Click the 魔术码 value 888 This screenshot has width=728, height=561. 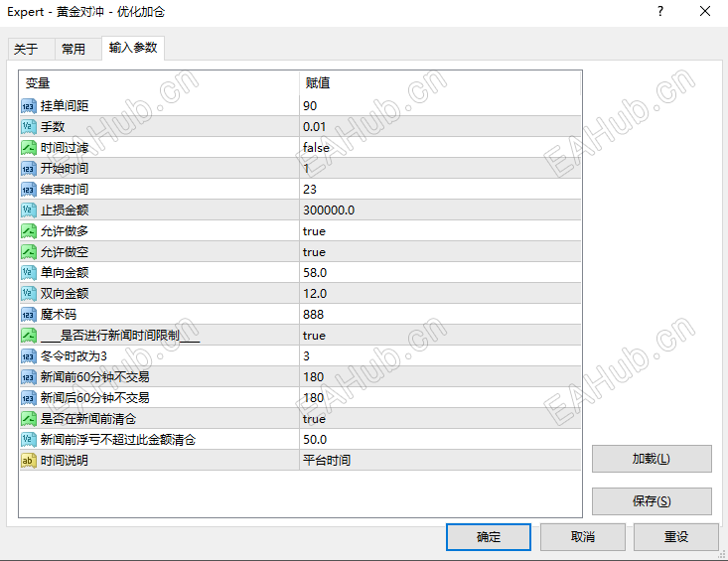pyautogui.click(x=314, y=315)
